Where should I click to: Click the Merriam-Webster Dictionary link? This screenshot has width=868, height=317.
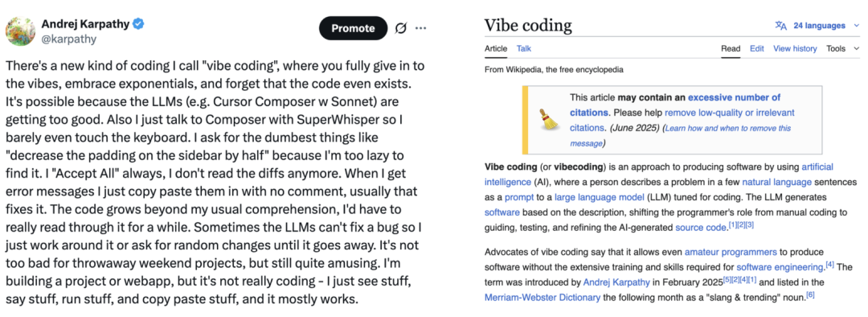(x=542, y=297)
